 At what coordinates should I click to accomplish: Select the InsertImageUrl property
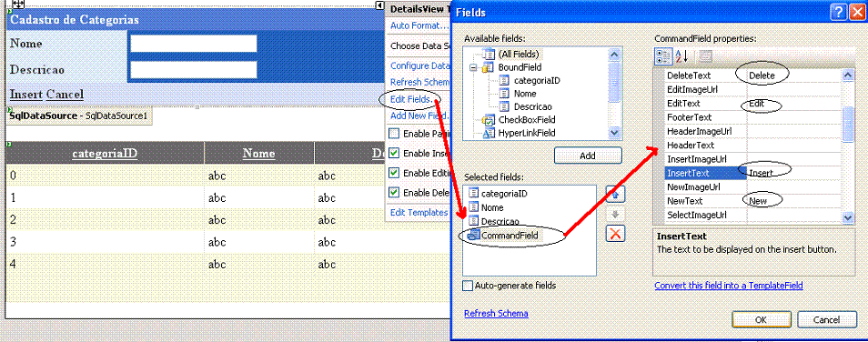click(x=753, y=159)
